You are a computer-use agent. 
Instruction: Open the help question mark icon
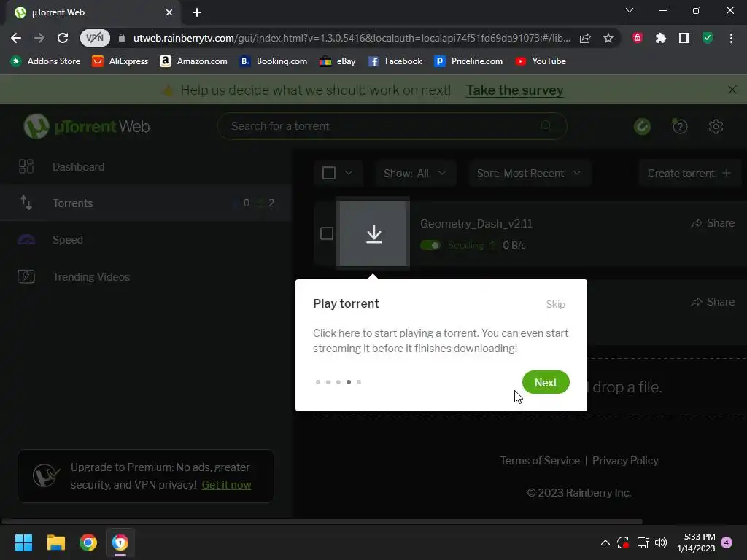[680, 126]
